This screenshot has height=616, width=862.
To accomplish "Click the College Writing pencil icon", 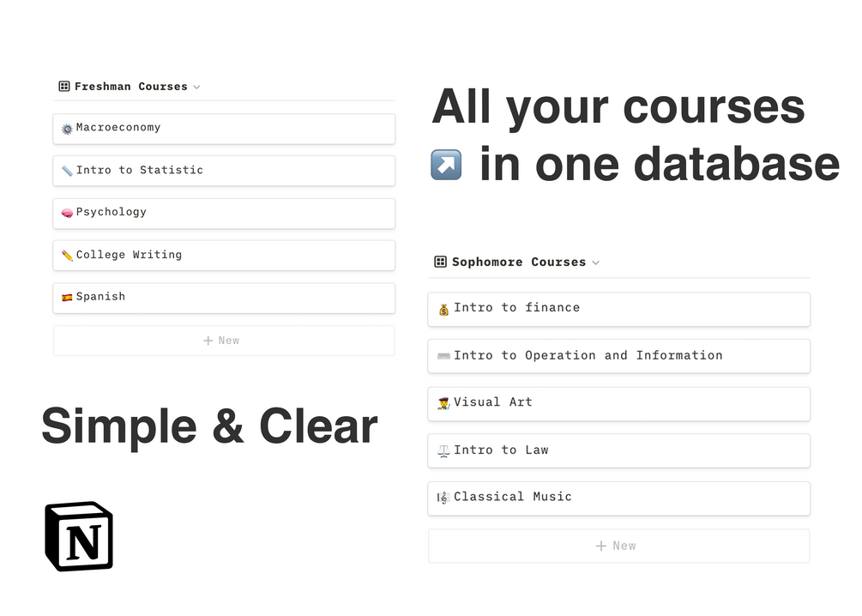I will coord(67,255).
